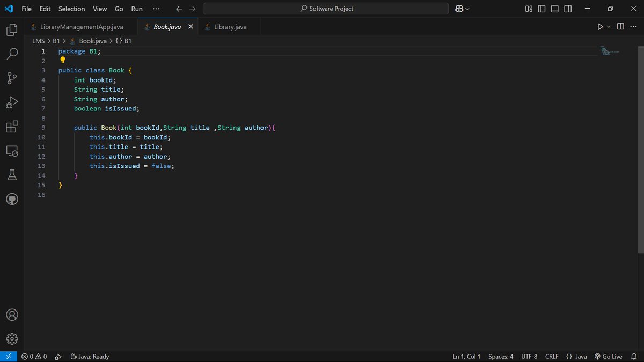The height and width of the screenshot is (362, 644).
Task: Open the Copilot chat icon
Action: click(459, 9)
